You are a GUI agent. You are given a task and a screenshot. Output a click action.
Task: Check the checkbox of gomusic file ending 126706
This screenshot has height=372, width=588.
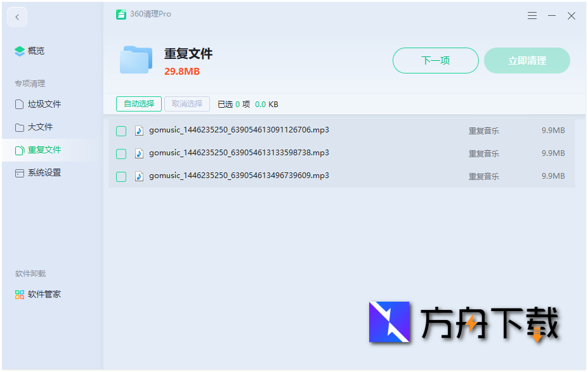[121, 131]
